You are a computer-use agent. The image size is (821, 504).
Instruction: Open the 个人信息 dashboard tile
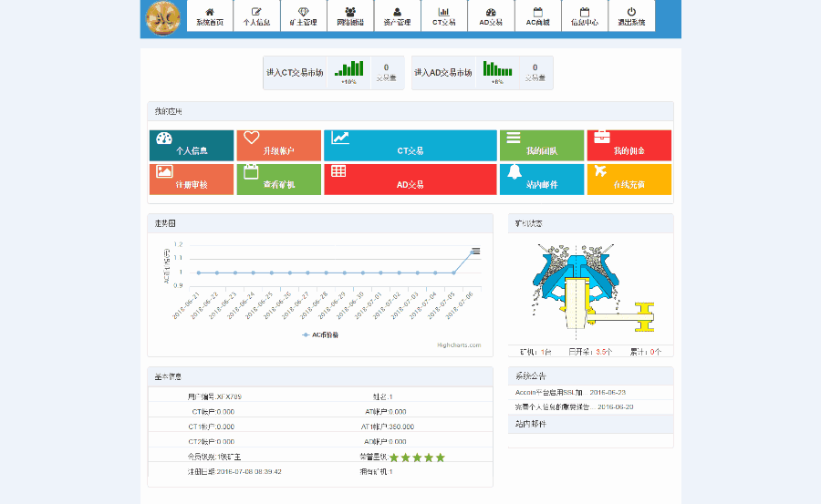191,146
